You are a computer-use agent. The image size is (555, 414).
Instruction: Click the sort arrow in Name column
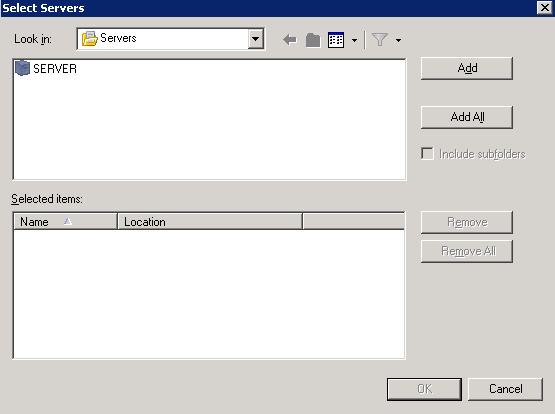pyautogui.click(x=68, y=222)
